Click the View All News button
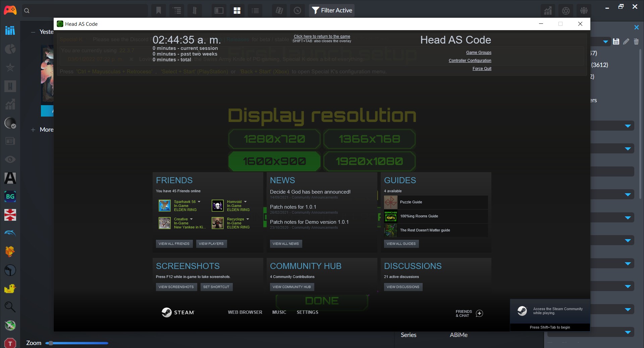The image size is (644, 348). [x=286, y=244]
